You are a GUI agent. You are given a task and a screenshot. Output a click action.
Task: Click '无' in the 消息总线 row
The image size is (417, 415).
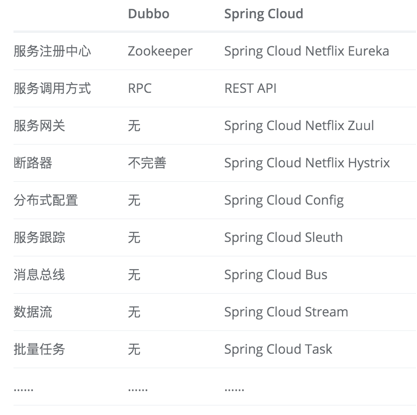(x=134, y=275)
